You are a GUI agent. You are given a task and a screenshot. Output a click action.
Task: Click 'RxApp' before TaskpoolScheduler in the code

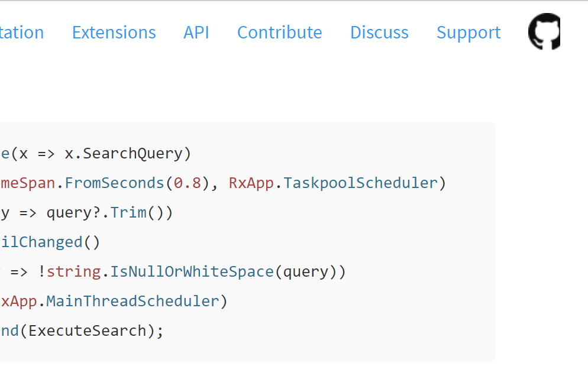(251, 183)
